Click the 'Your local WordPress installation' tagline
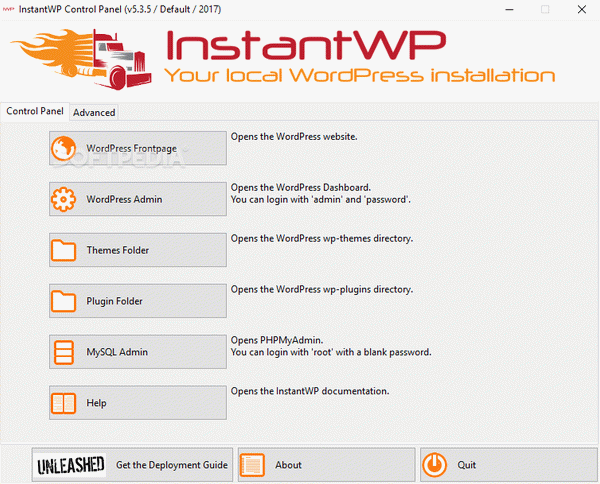The width and height of the screenshot is (600, 484). click(x=360, y=75)
